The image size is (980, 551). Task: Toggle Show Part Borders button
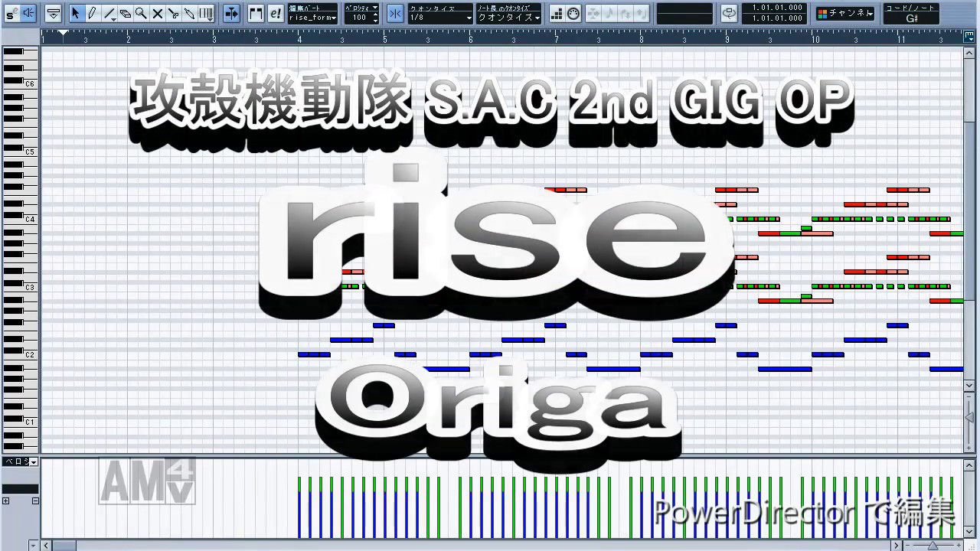click(x=256, y=13)
